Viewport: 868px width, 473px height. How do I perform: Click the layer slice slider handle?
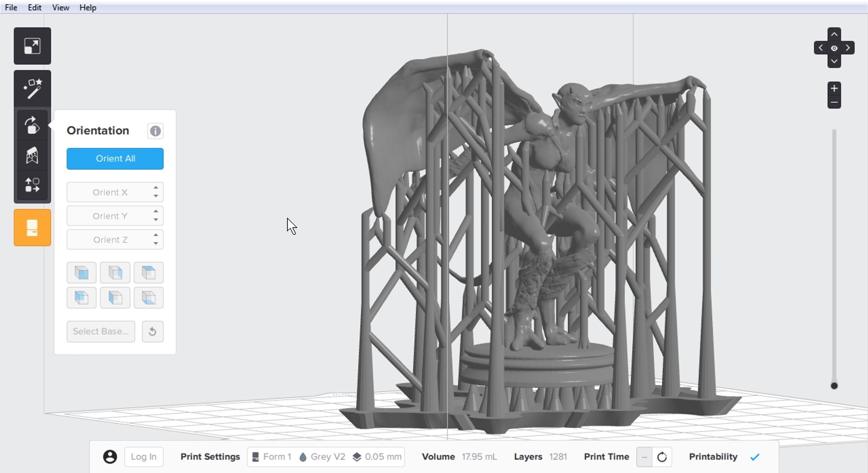coord(834,386)
